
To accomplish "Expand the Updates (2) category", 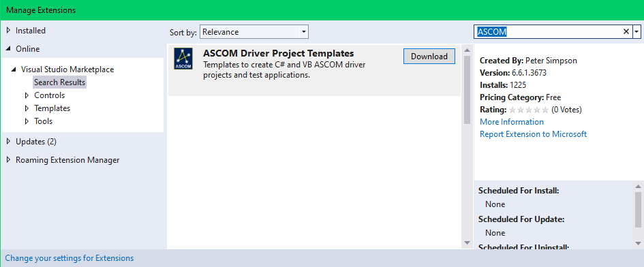I will click(9, 141).
